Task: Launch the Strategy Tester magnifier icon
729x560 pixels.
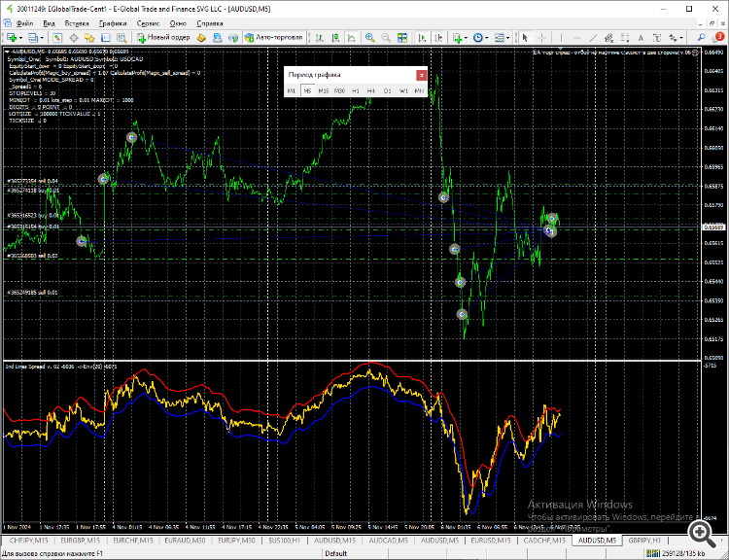Action: (x=121, y=38)
